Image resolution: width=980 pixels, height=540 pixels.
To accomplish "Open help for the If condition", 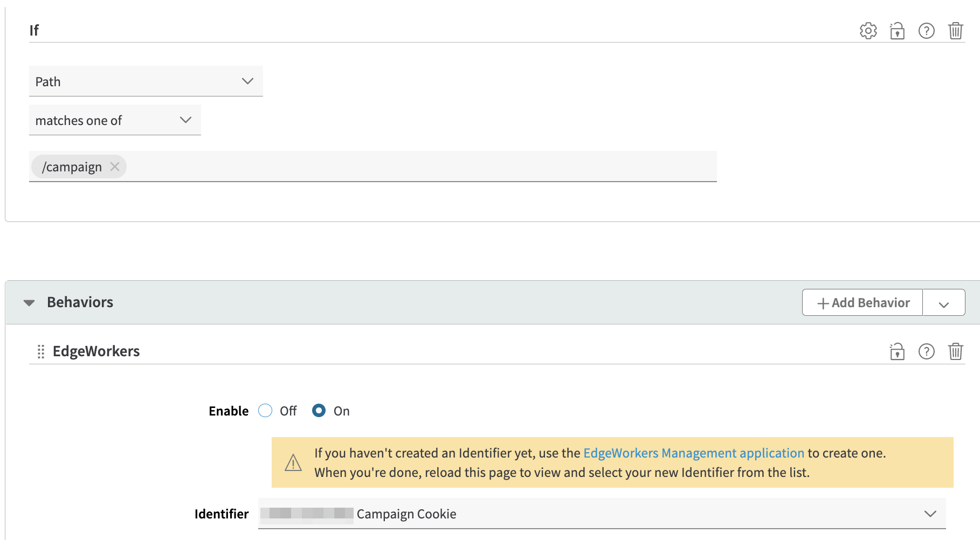I will [926, 31].
